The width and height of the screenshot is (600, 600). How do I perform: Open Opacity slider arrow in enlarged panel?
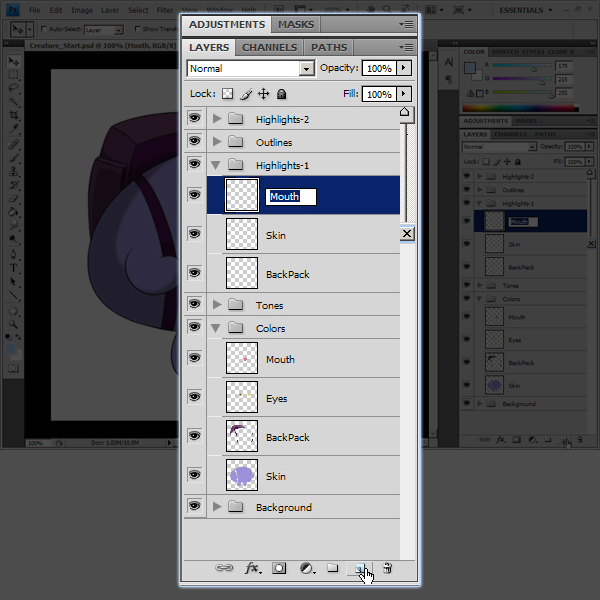(x=404, y=68)
